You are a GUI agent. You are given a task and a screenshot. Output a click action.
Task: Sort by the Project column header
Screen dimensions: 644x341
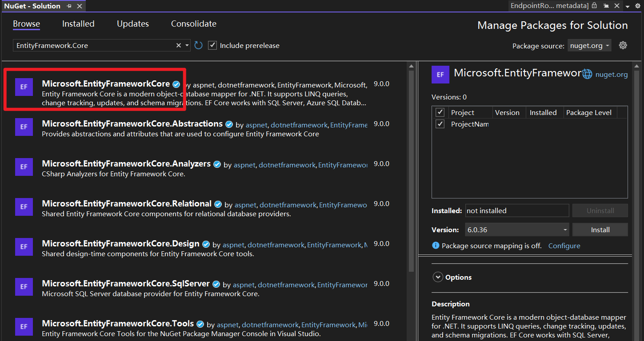click(x=469, y=112)
